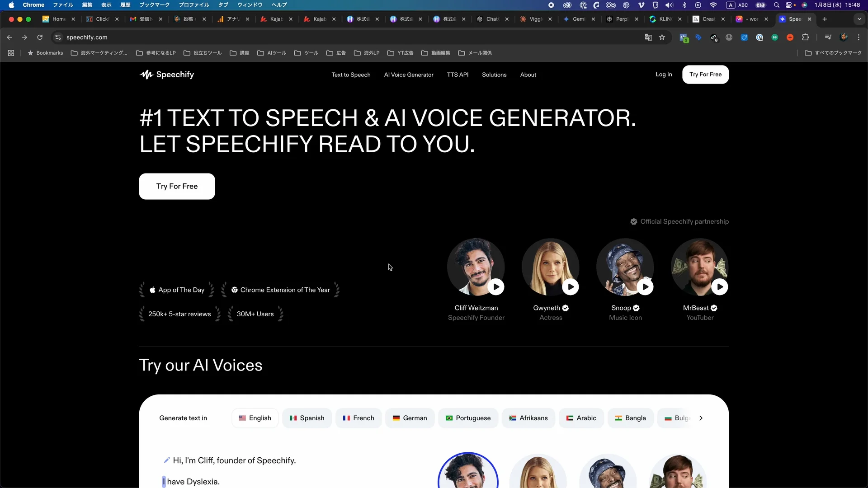Open the media control icon in toolbar
Screen dimensions: 868x488
[828, 38]
